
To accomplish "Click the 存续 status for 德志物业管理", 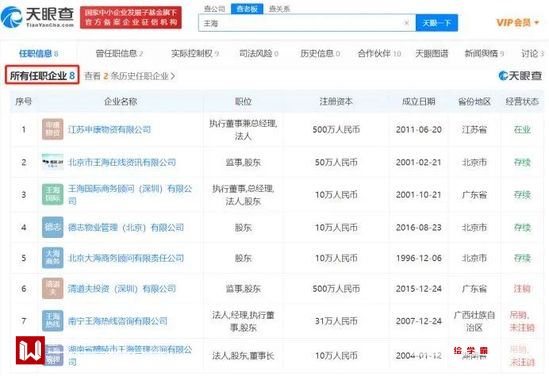I will click(x=522, y=228).
